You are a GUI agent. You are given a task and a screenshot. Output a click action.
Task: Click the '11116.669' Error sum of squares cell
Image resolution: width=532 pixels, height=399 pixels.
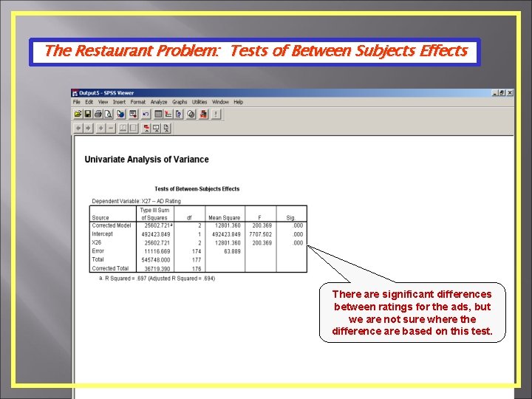point(157,252)
